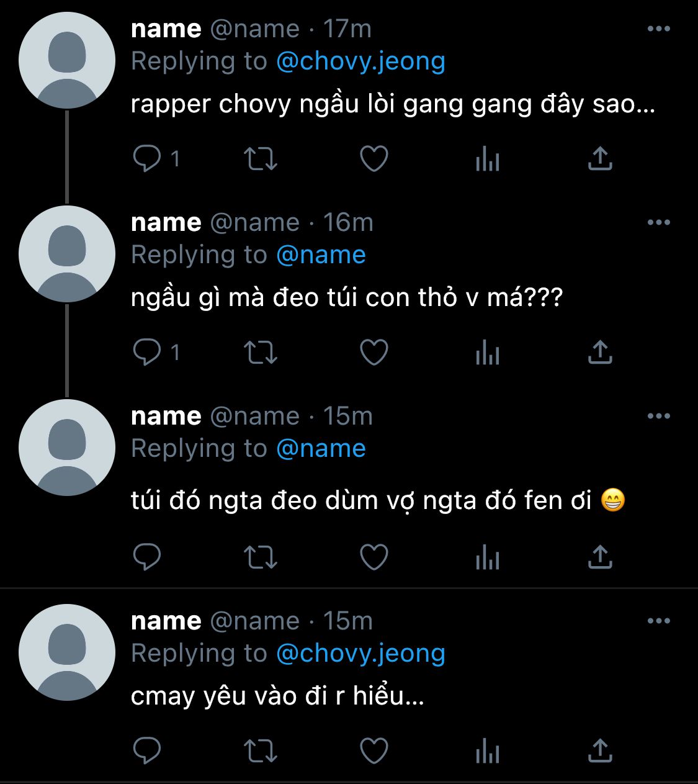
Task: Open more options on the last tweet
Action: (x=658, y=621)
